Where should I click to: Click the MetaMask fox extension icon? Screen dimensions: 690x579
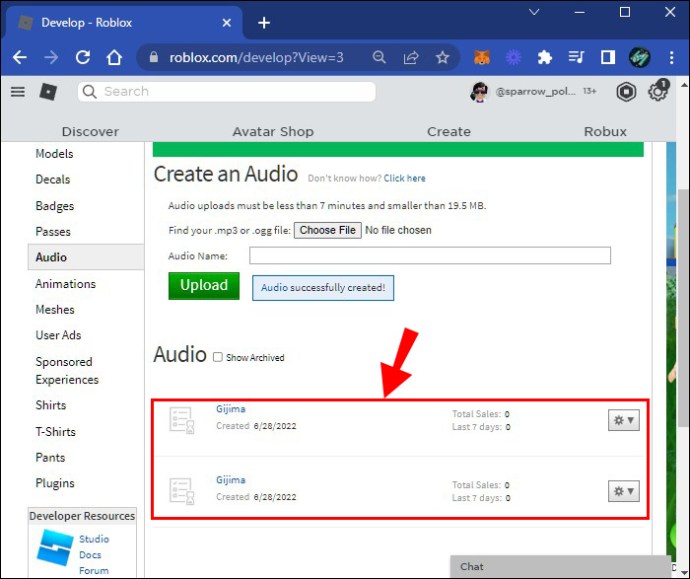482,57
